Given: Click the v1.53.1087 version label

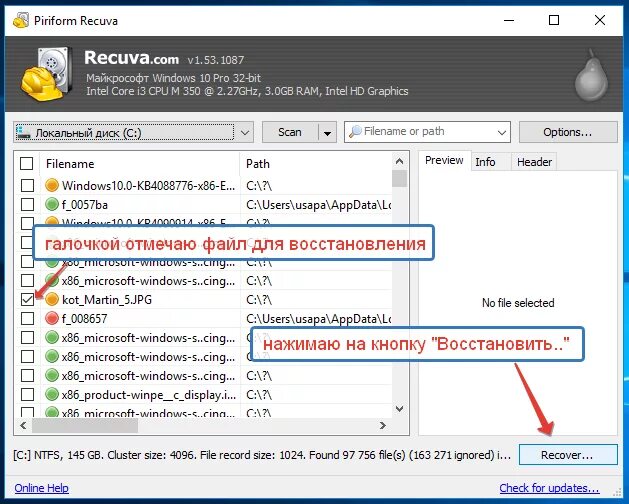Looking at the screenshot, I should pos(216,60).
